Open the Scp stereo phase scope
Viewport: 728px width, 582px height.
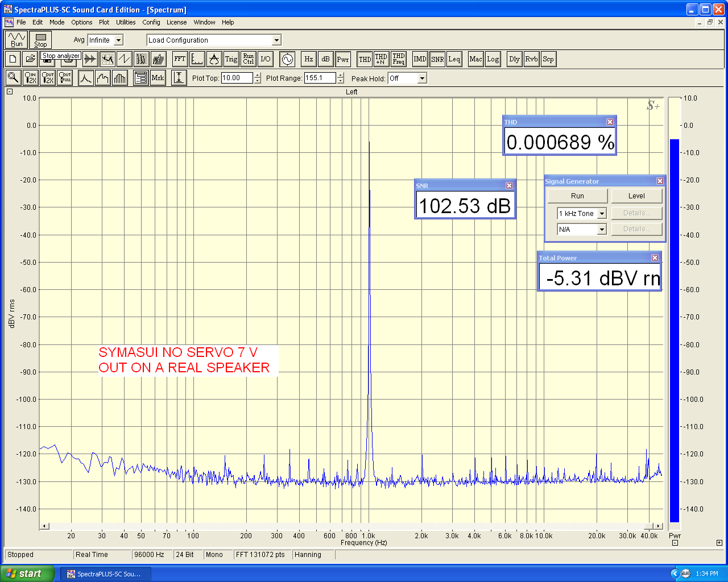pyautogui.click(x=548, y=59)
